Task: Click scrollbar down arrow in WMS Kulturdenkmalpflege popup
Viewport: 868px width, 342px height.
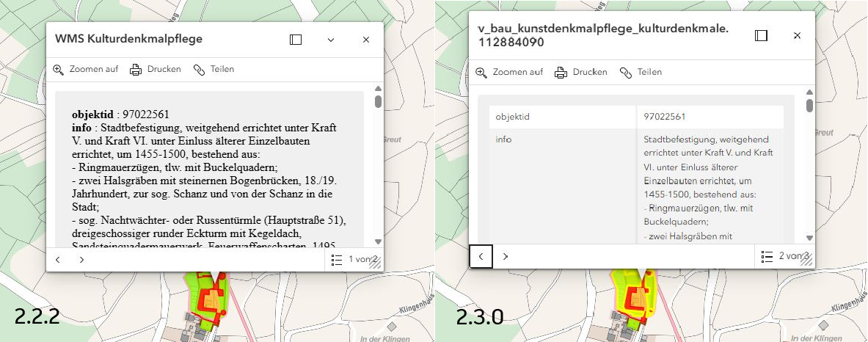Action: pos(378,241)
